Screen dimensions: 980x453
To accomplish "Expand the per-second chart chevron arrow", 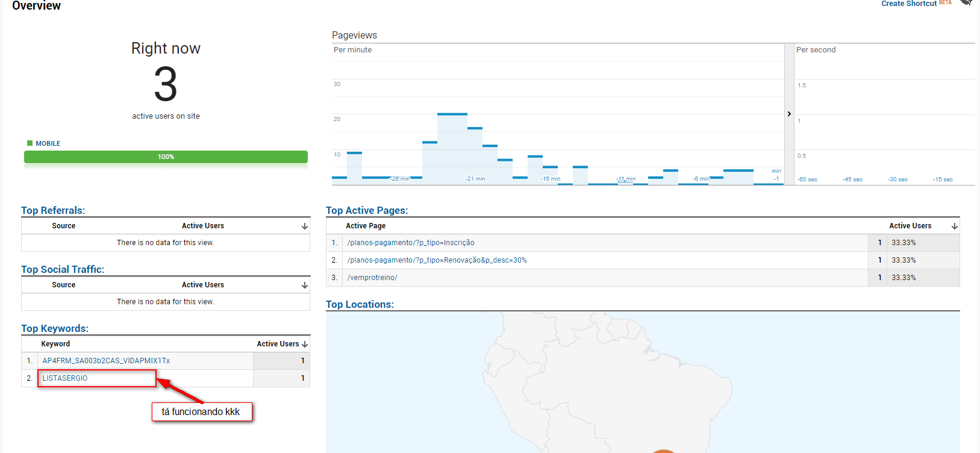I will tap(789, 114).
